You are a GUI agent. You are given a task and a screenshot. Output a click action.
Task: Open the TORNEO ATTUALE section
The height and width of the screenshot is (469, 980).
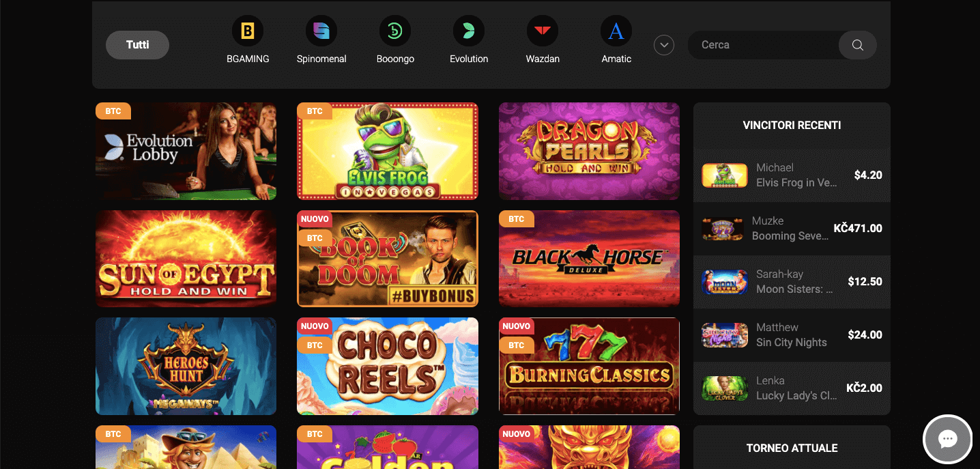pos(792,448)
